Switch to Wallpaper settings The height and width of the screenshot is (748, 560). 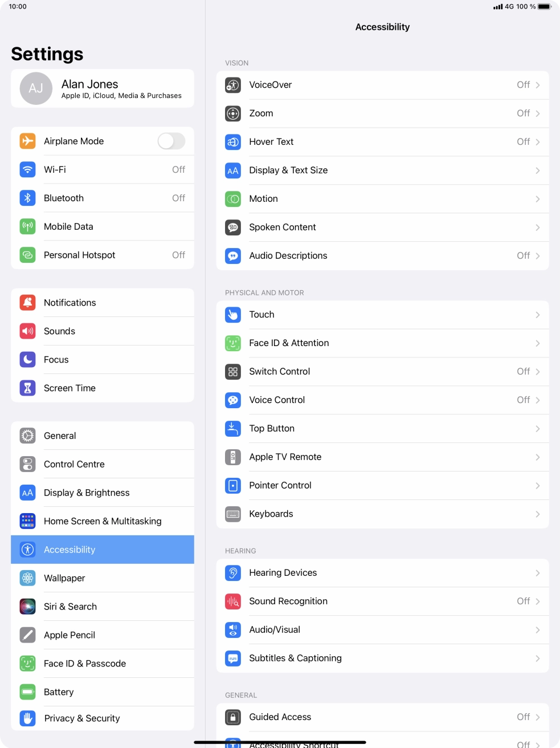pos(103,578)
